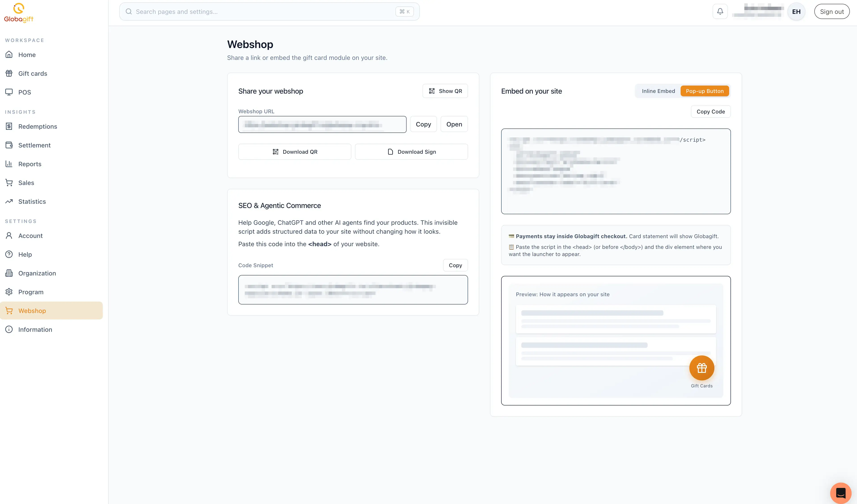The height and width of the screenshot is (504, 857).
Task: Click the Reports bar chart icon
Action: click(x=9, y=164)
